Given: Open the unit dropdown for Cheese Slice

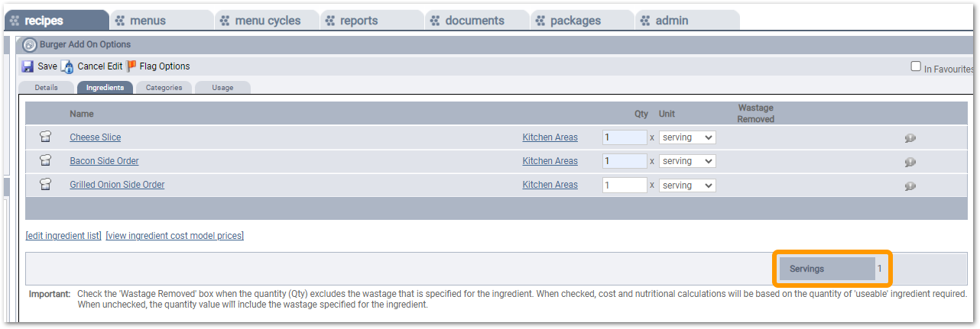Looking at the screenshot, I should [x=687, y=137].
